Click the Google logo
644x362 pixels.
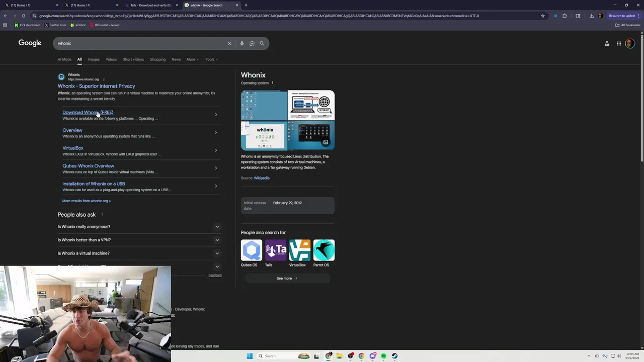click(x=30, y=43)
